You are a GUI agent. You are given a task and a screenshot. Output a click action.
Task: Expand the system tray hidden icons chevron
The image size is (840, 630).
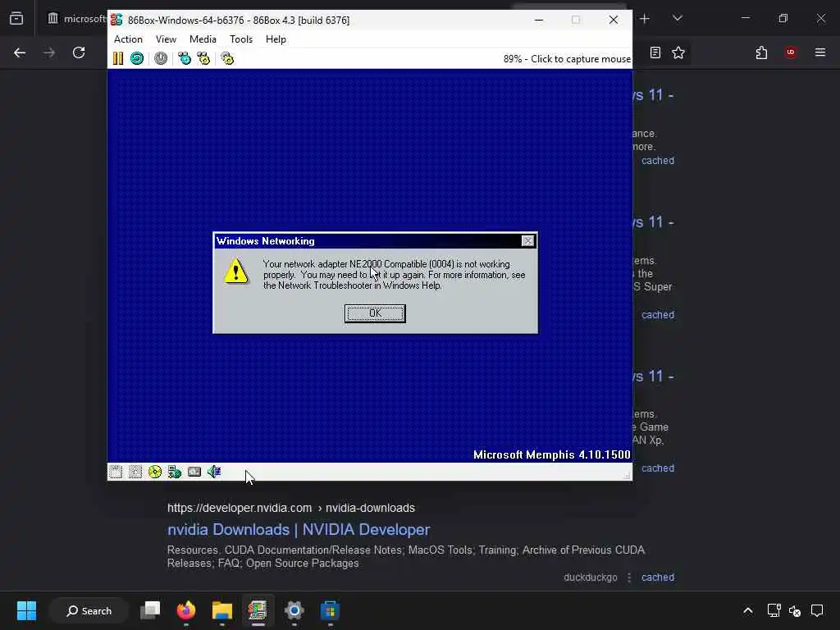click(748, 610)
